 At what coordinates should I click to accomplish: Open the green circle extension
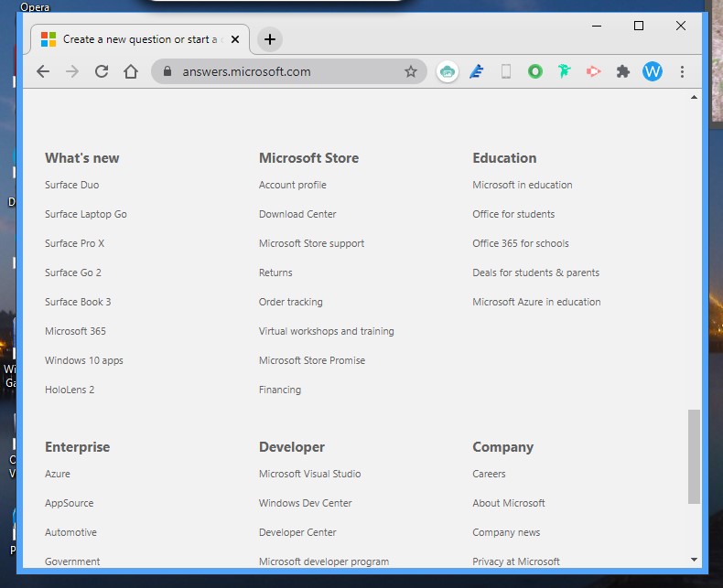point(534,71)
